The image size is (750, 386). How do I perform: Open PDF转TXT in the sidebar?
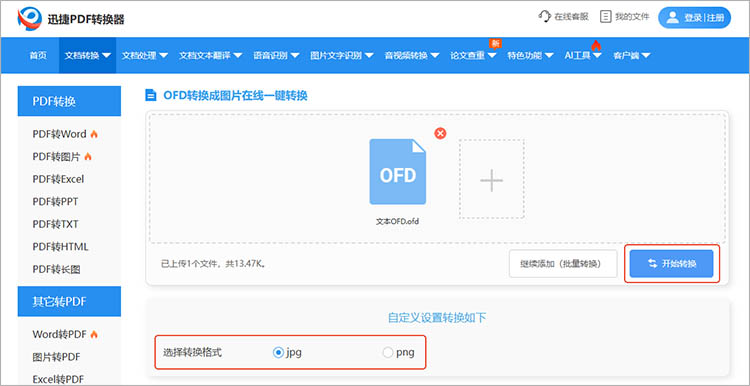(55, 224)
